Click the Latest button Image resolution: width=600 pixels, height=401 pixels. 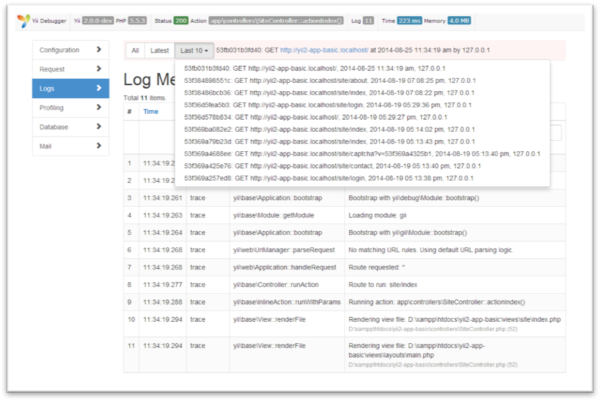click(159, 49)
